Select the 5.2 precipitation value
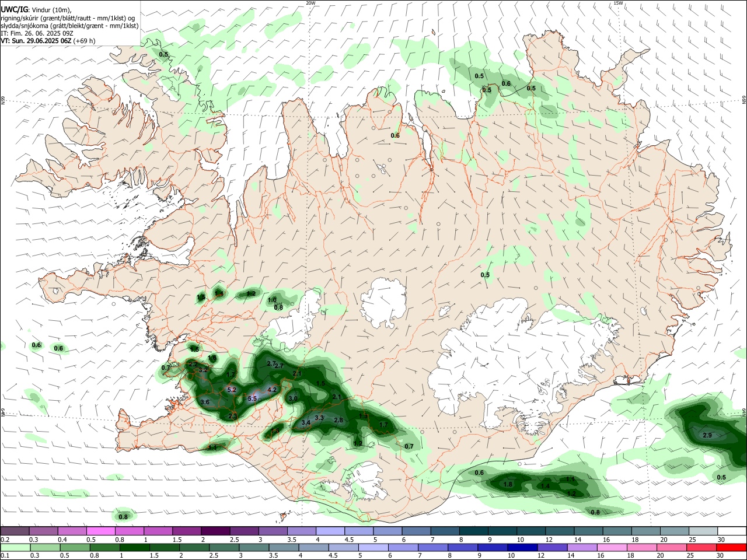The height and width of the screenshot is (560, 747). coord(231,390)
